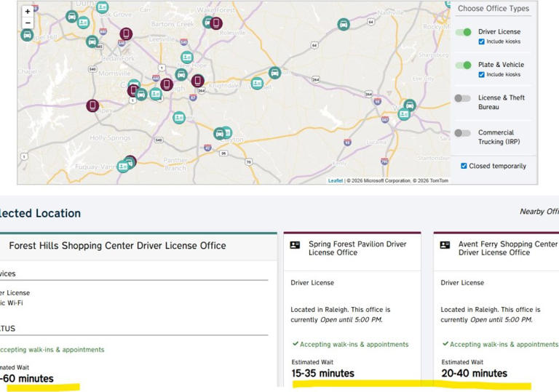Screen dimensions: 559x392
Task: Zoom out of the map
Action: pos(28,23)
